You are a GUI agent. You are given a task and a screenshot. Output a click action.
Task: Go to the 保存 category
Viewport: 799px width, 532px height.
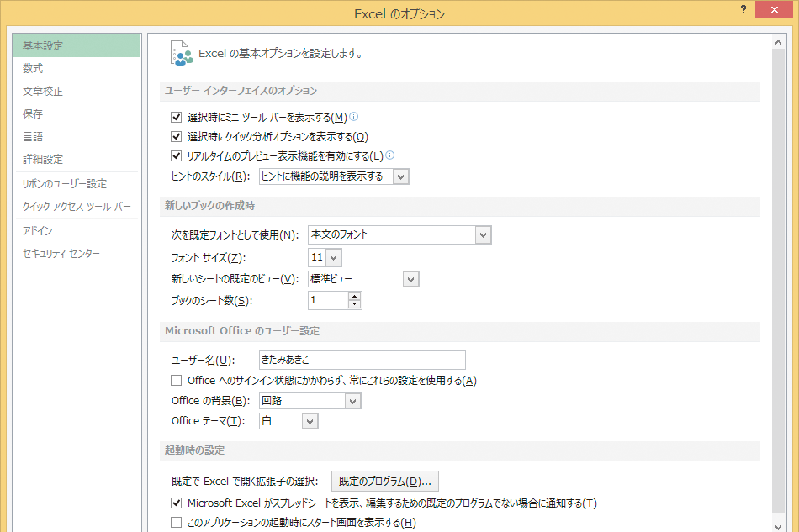pos(77,113)
